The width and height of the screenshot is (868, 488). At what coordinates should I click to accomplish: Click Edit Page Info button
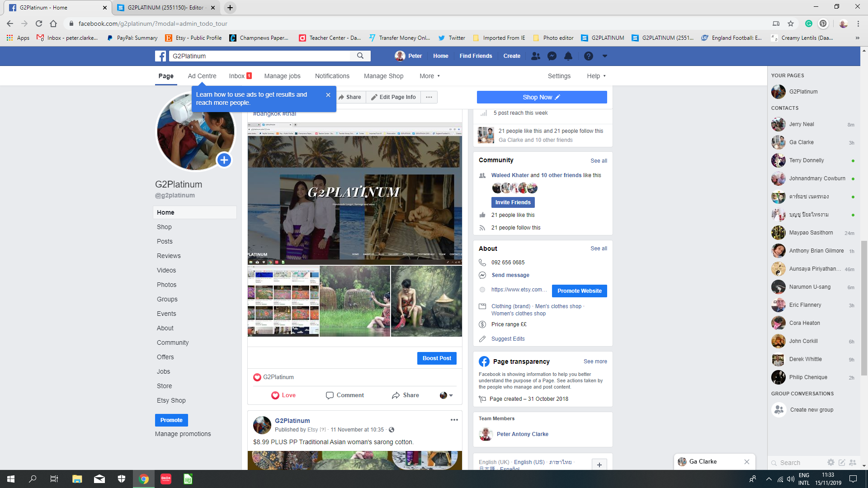tap(393, 97)
